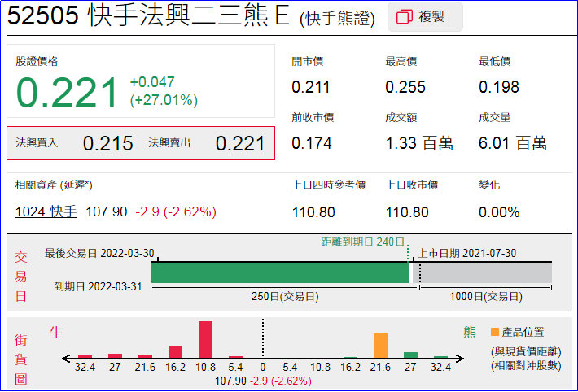Screen dimensions: 578x392
Task: Select the warrant price 0.221
Action: (x=67, y=93)
